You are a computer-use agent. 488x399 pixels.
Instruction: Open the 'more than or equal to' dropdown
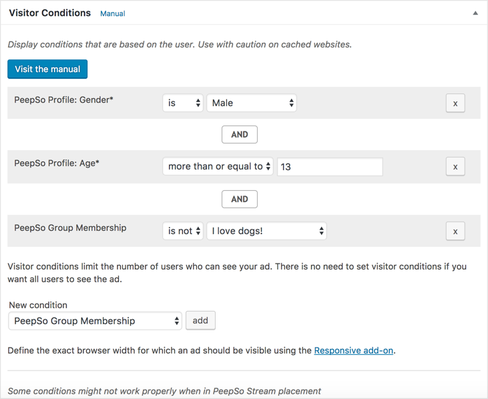coord(218,166)
